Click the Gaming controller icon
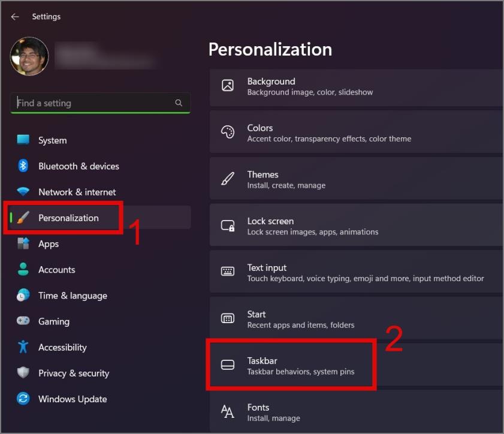This screenshot has width=504, height=434. (23, 321)
